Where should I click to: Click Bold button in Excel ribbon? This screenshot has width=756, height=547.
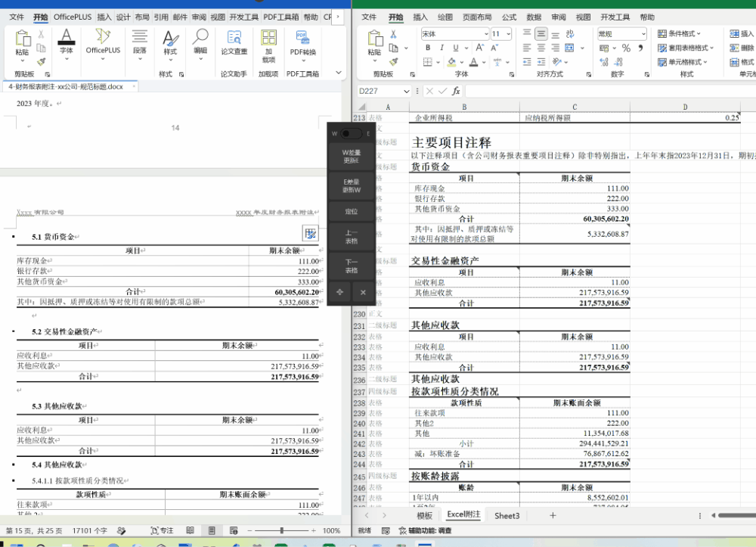tap(428, 48)
